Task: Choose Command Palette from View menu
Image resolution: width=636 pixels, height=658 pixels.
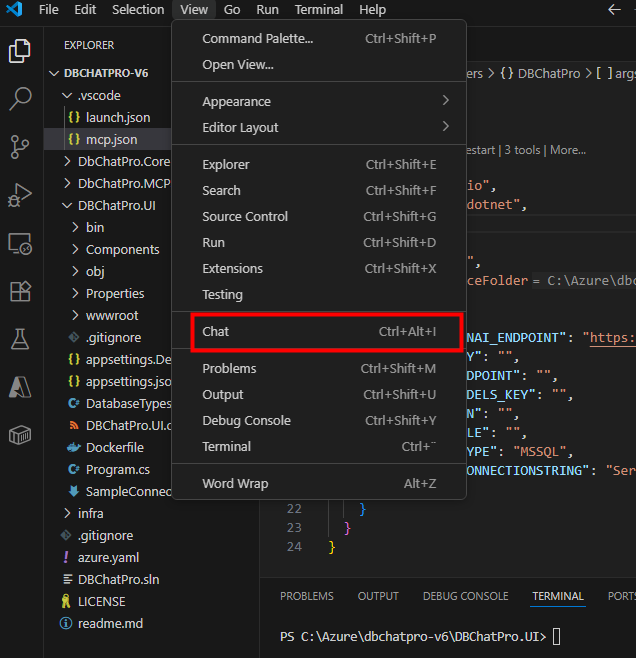Action: (x=319, y=39)
